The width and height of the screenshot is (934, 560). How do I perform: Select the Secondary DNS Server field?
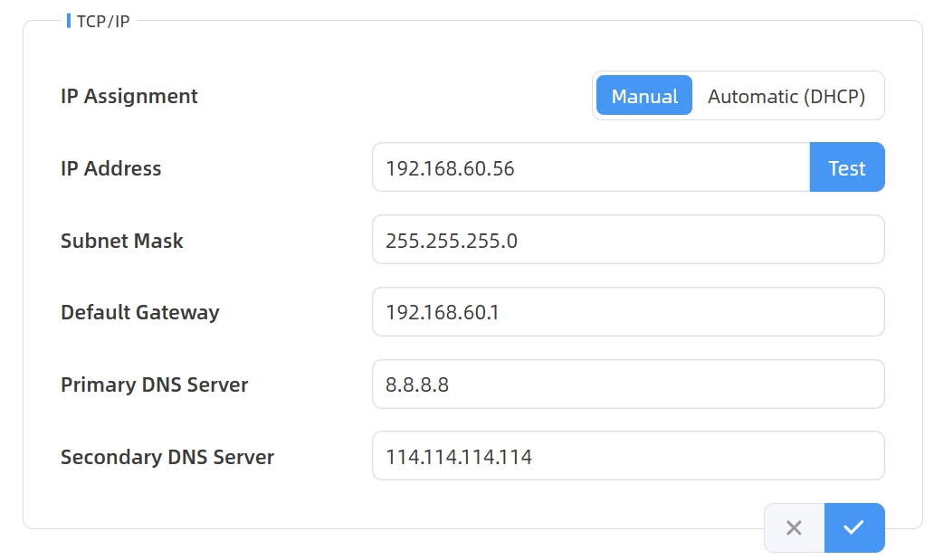coord(627,456)
